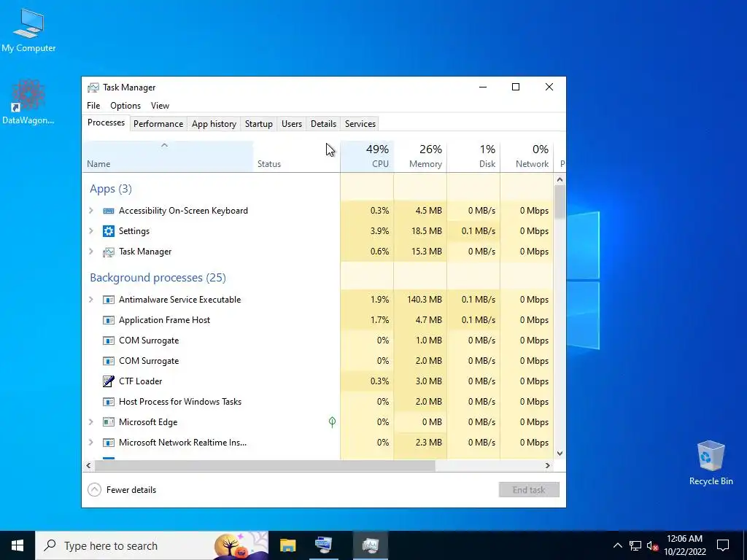This screenshot has height=560, width=747.
Task: Select the first COM Surrogate row (1.0 MB)
Action: click(x=318, y=341)
